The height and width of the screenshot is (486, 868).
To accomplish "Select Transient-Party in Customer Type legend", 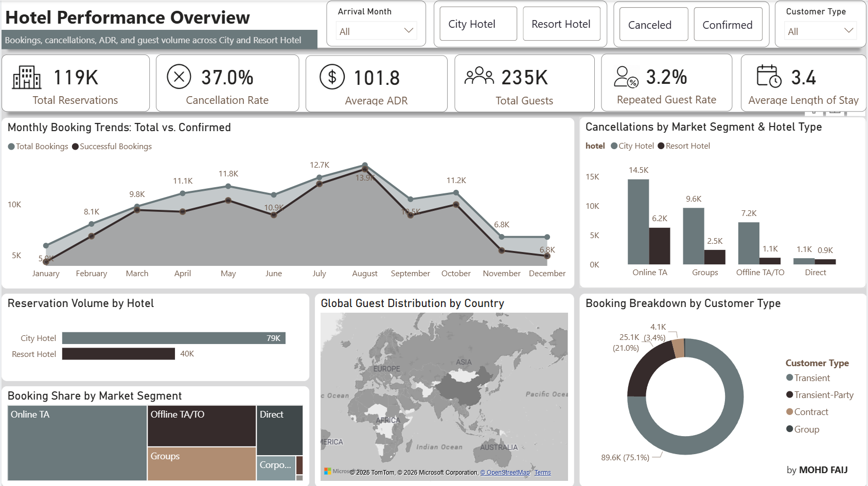I will click(820, 395).
